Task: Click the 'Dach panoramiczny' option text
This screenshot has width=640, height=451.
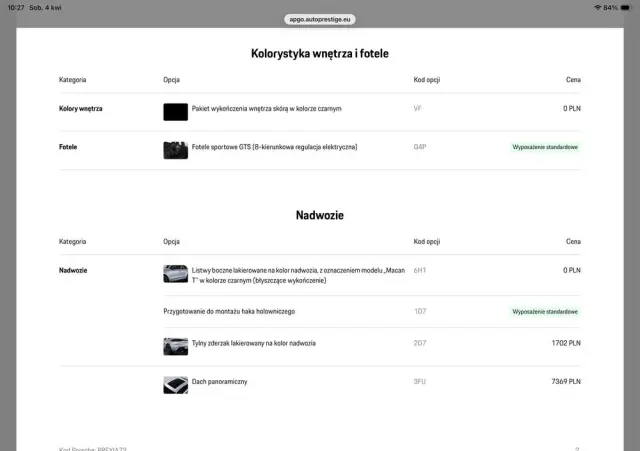Action: (x=219, y=382)
